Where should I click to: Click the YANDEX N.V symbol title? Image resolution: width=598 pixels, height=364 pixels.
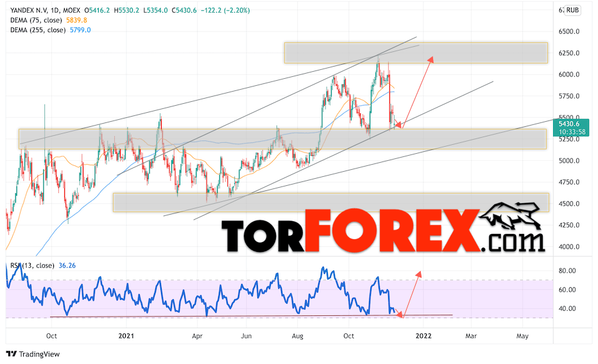(x=29, y=10)
